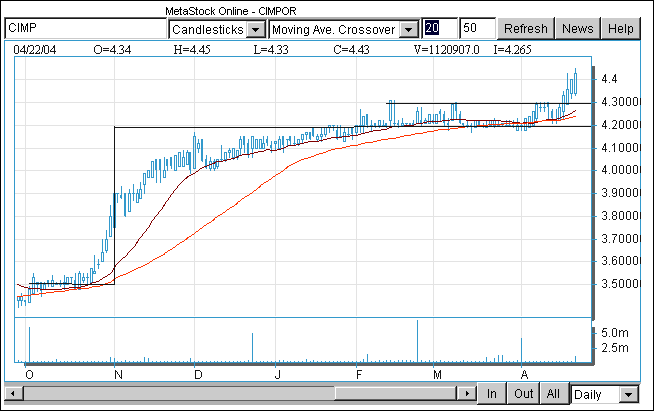This screenshot has width=654, height=411.
Task: Click the Refresh button
Action: pos(526,29)
